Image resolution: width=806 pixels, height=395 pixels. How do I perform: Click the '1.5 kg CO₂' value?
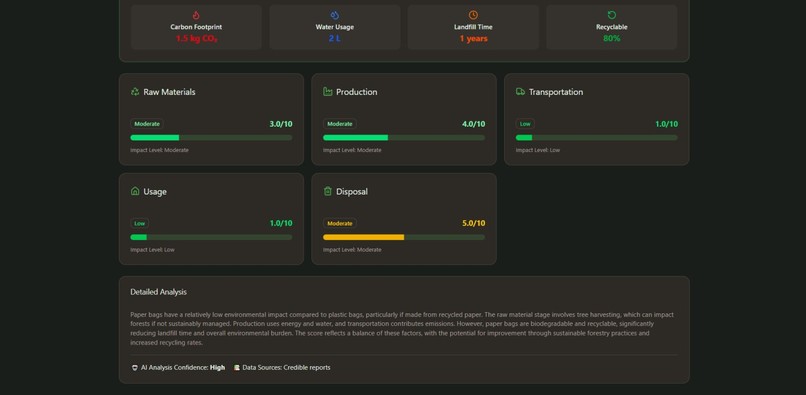196,39
